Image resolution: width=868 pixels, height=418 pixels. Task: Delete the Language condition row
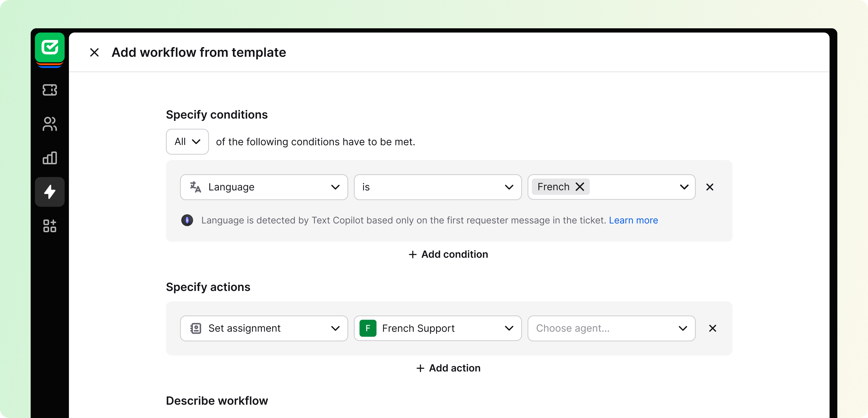(710, 187)
